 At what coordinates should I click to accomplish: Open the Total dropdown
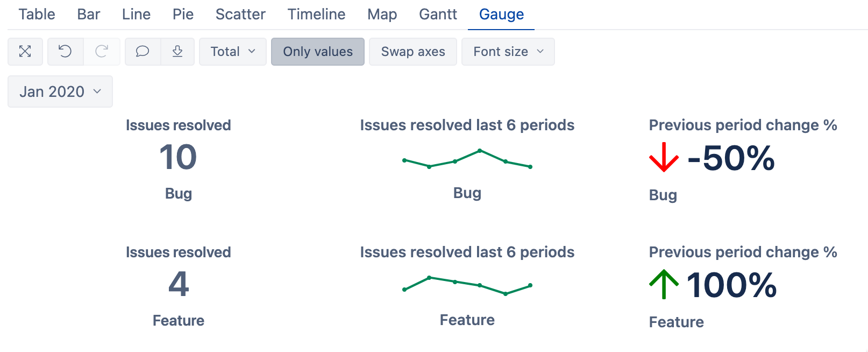tap(233, 52)
